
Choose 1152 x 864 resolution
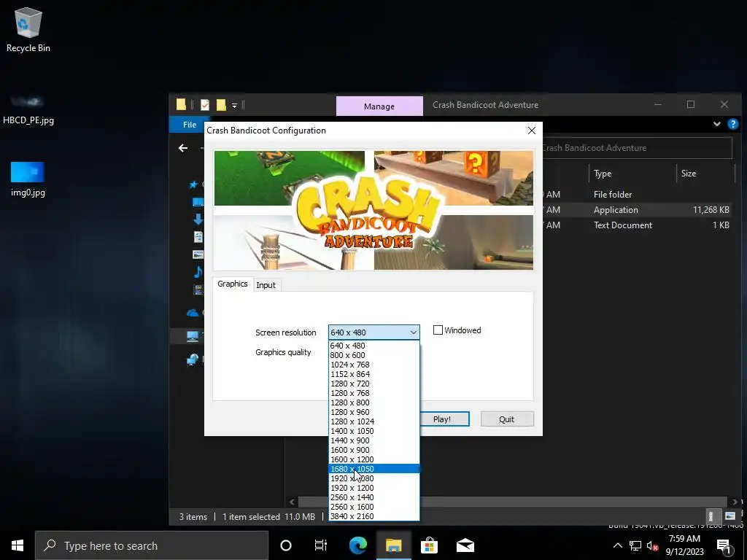374,374
